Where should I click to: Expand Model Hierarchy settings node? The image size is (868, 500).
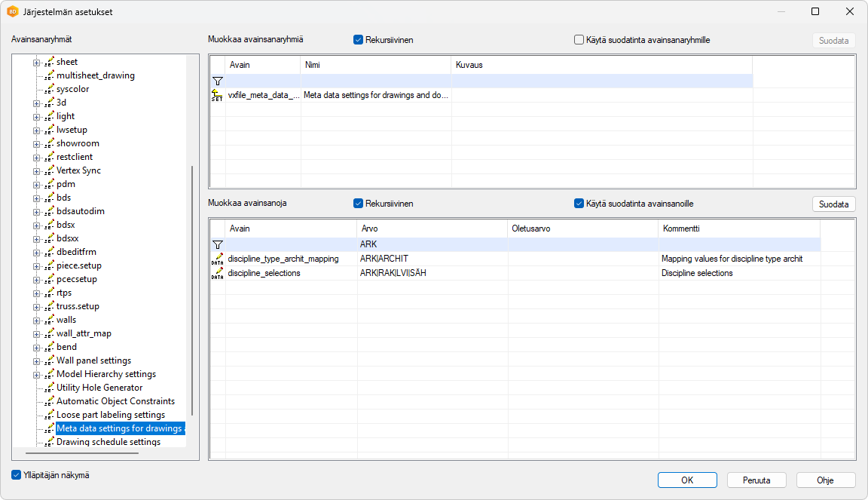(x=36, y=375)
